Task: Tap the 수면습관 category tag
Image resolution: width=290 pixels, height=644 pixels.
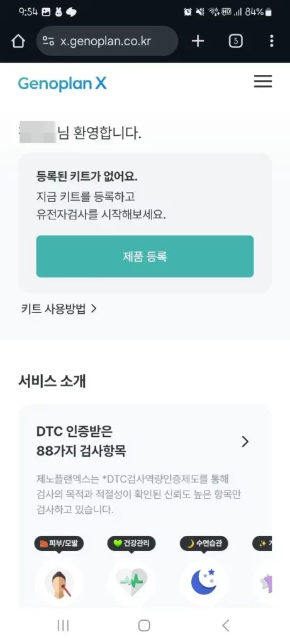Action: point(204,544)
